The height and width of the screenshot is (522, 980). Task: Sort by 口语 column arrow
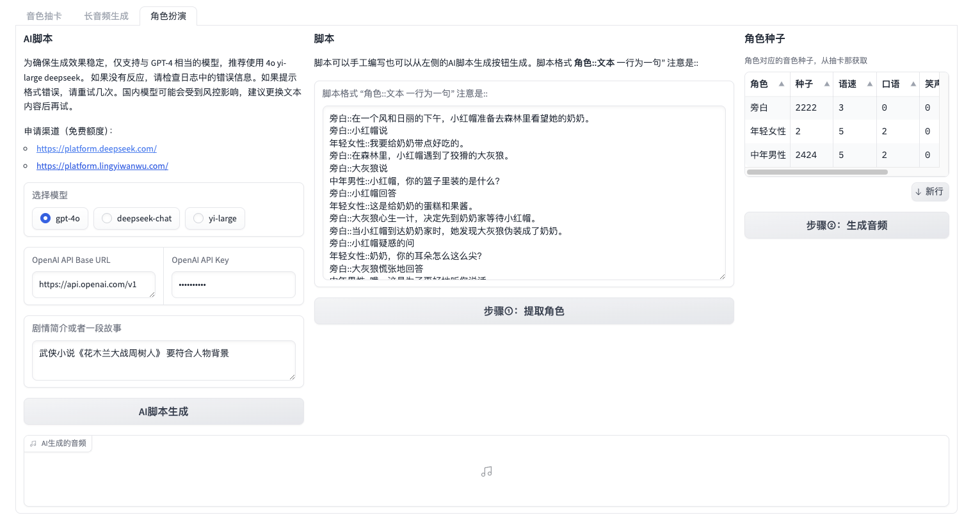click(x=913, y=84)
